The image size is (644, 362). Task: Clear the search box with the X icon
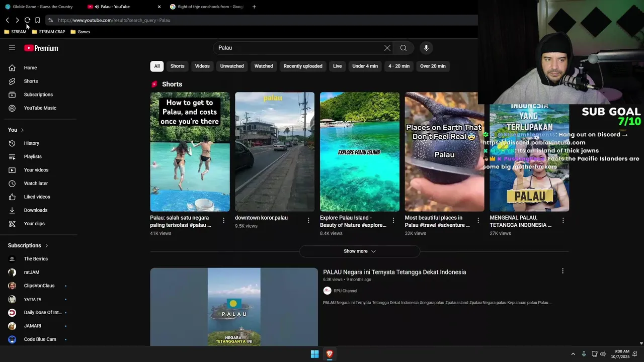click(x=387, y=48)
